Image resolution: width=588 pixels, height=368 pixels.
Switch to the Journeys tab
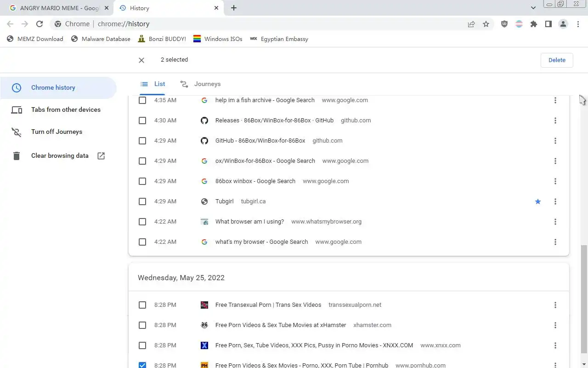click(x=201, y=84)
